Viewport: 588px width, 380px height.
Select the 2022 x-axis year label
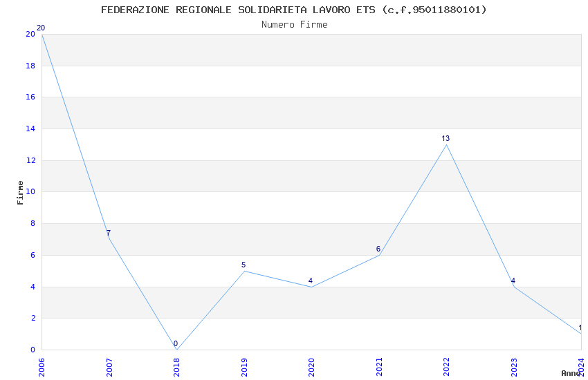click(446, 368)
